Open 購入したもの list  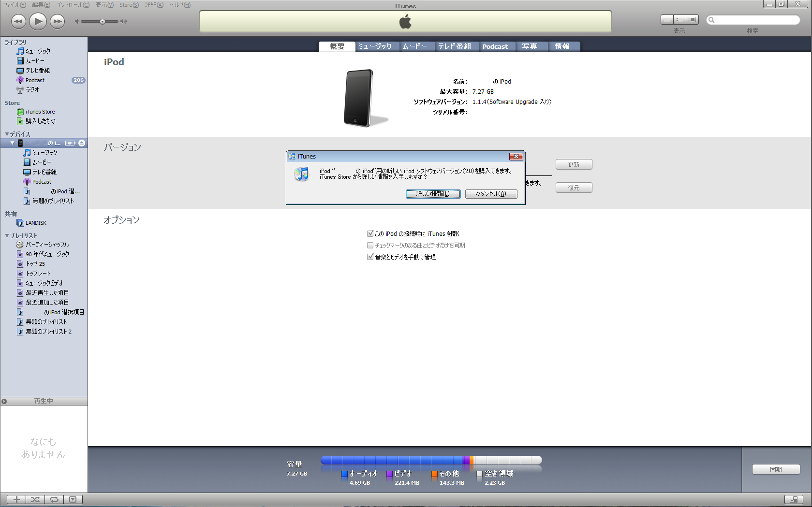(x=40, y=121)
